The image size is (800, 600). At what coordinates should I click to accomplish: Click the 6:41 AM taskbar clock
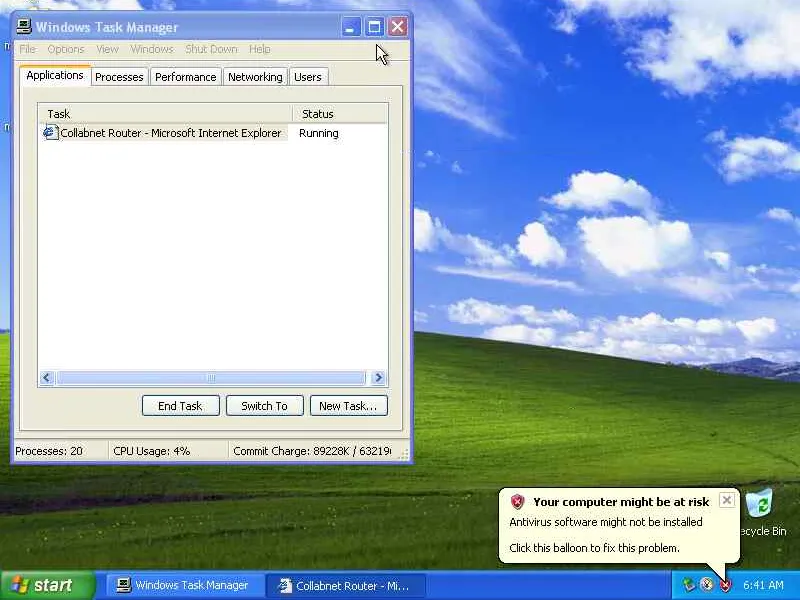pyautogui.click(x=763, y=585)
